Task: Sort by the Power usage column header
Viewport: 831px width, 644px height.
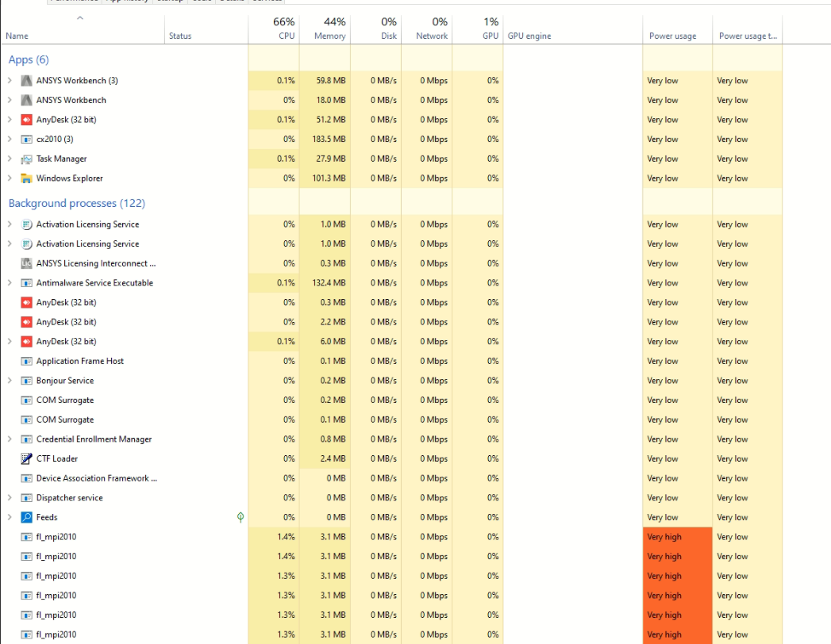Action: (672, 36)
